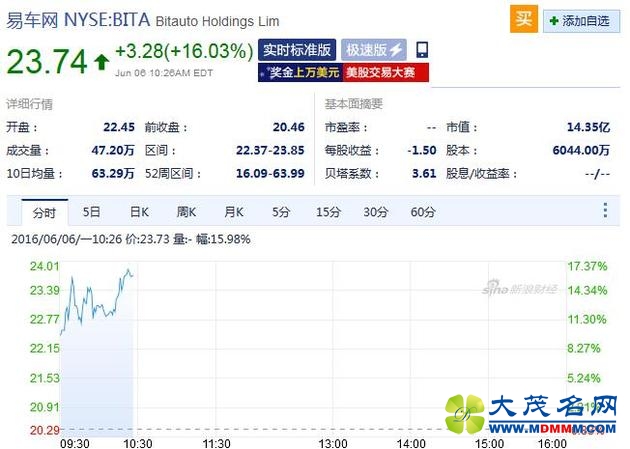Select the 15分 interval tab
The height and width of the screenshot is (449, 630).
click(328, 212)
